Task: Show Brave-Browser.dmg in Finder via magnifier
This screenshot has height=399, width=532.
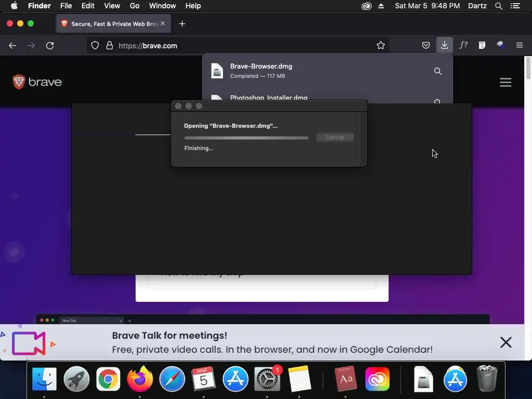Action: pyautogui.click(x=437, y=71)
